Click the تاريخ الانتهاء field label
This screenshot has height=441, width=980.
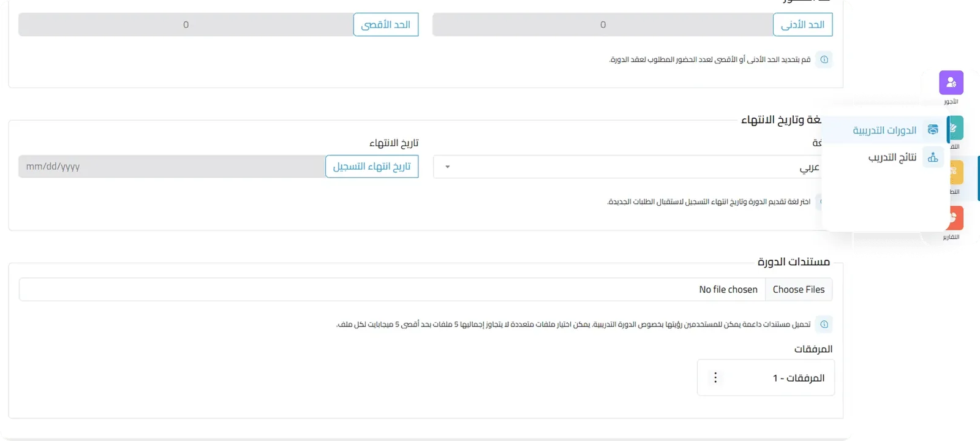click(x=394, y=143)
